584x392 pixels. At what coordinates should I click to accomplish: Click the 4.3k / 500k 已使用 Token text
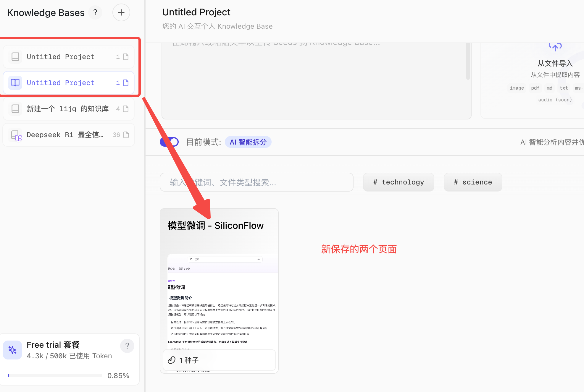pyautogui.click(x=69, y=356)
